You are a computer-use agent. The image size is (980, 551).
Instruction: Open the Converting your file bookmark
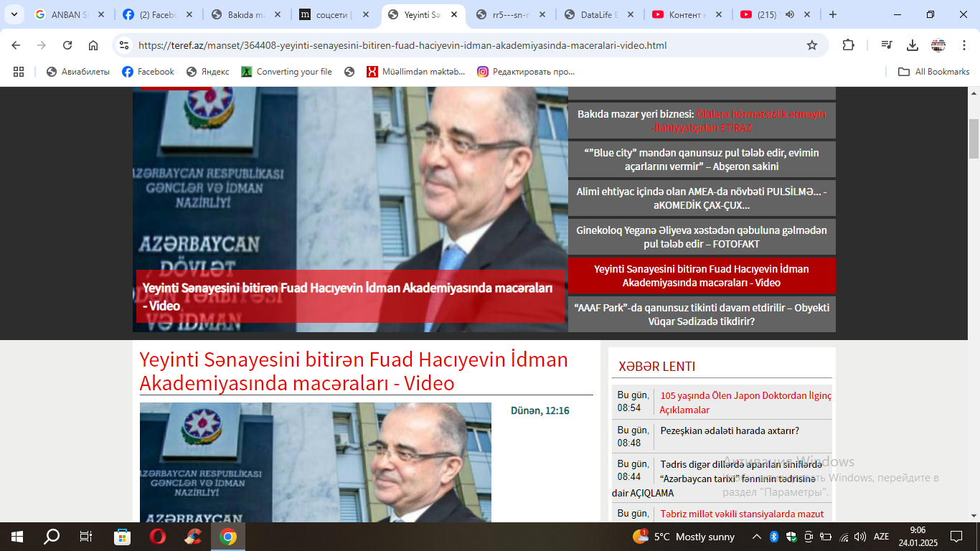[287, 72]
